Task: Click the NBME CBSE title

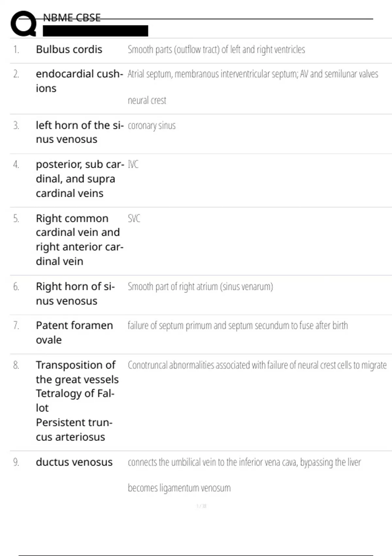Action: pos(72,18)
